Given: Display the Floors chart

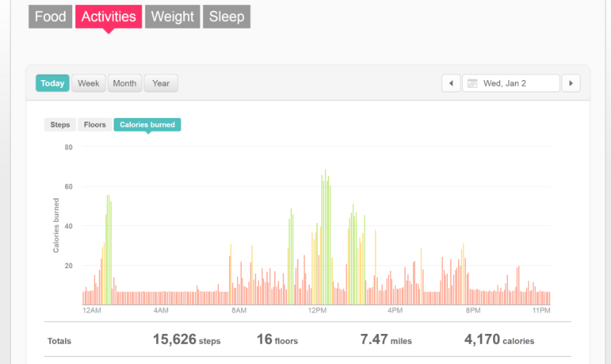Looking at the screenshot, I should tap(94, 124).
